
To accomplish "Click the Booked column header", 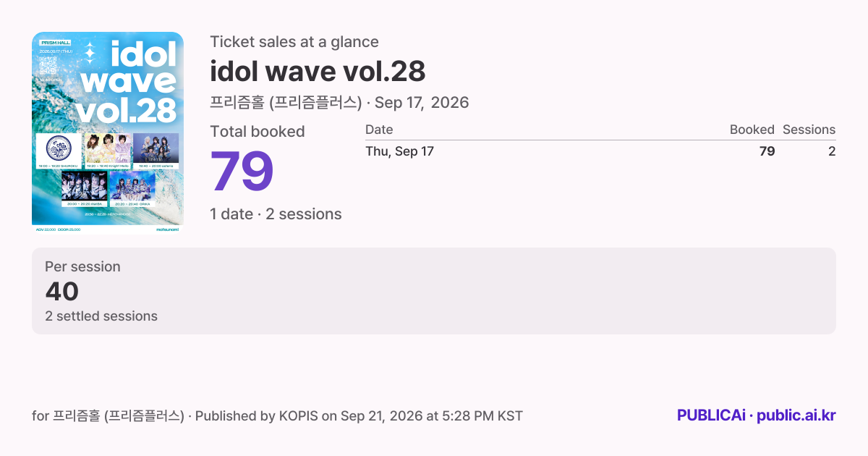I will pyautogui.click(x=752, y=130).
